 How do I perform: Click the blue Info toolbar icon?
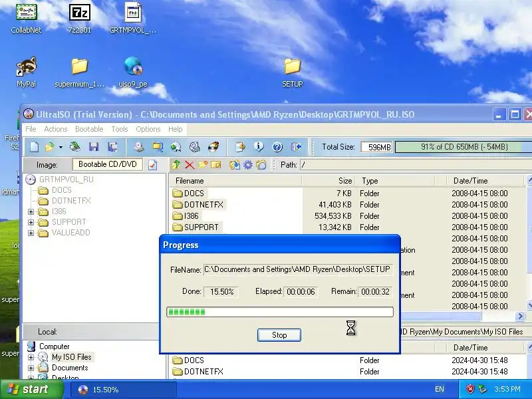pos(259,147)
